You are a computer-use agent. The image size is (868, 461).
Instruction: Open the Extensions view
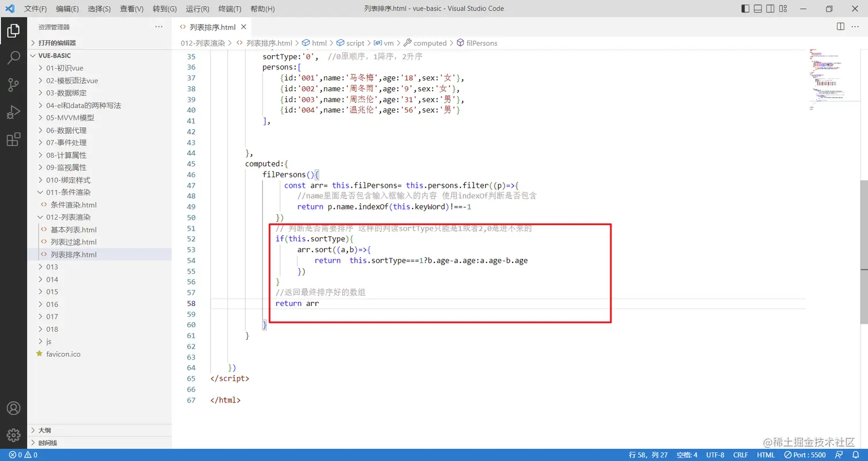pos(13,140)
